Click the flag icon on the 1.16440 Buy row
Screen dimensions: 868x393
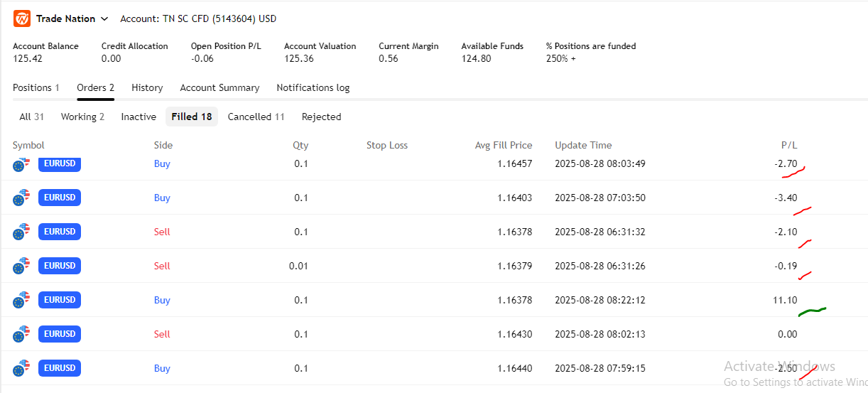point(21,368)
